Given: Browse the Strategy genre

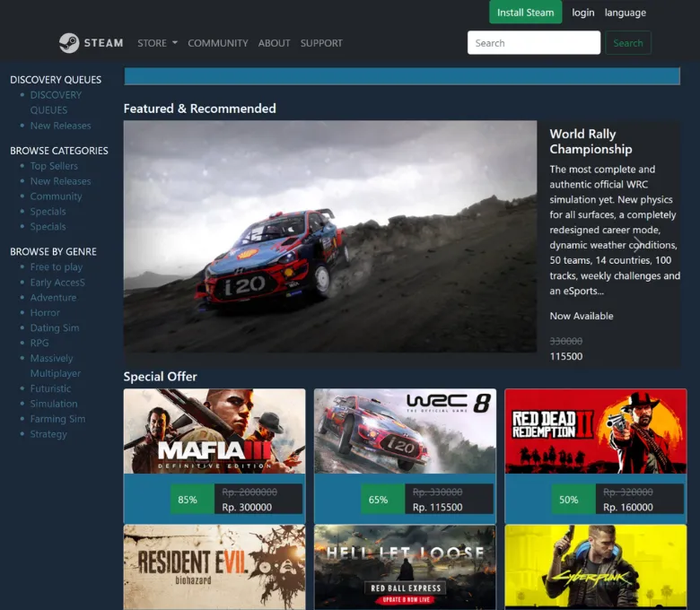Looking at the screenshot, I should point(48,434).
